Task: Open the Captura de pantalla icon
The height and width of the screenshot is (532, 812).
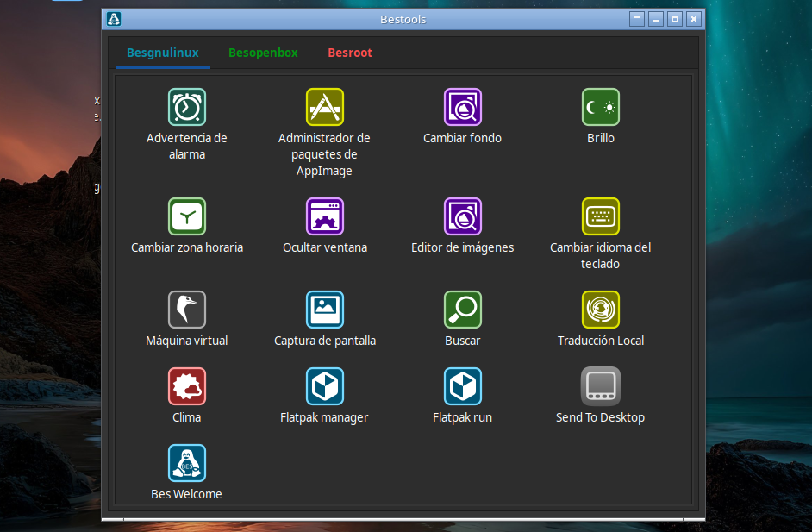Action: click(x=325, y=310)
